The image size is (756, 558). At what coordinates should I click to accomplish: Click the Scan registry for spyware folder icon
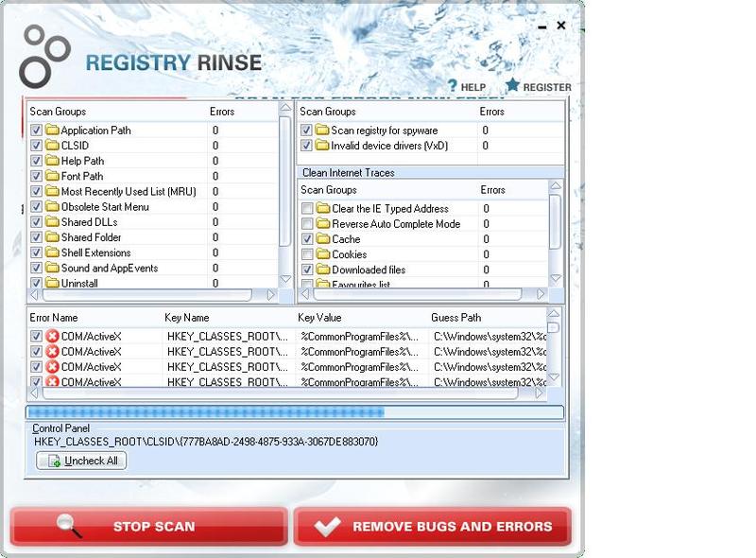(322, 130)
